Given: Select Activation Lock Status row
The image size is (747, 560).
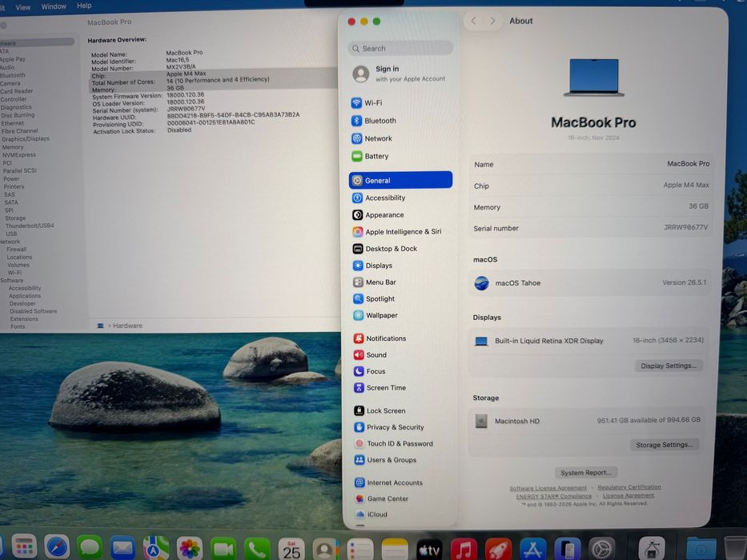Looking at the screenshot, I should (x=142, y=130).
